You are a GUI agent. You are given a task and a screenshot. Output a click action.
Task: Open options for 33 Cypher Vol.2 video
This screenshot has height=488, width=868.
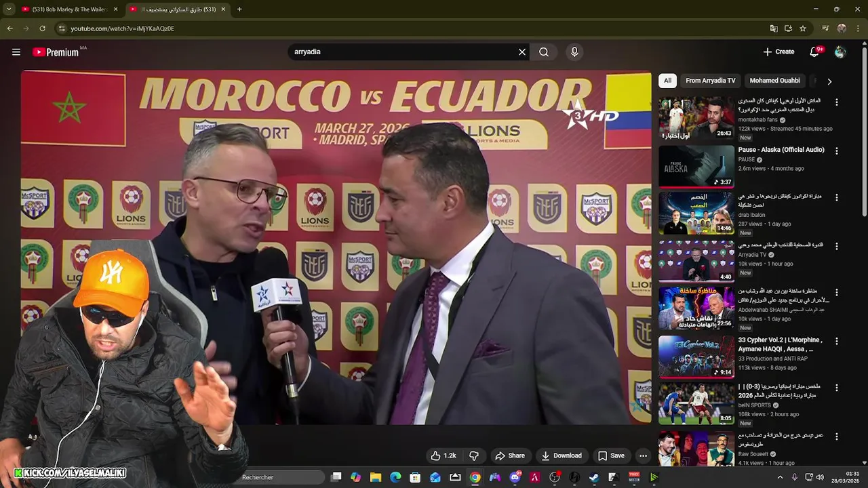pyautogui.click(x=836, y=341)
